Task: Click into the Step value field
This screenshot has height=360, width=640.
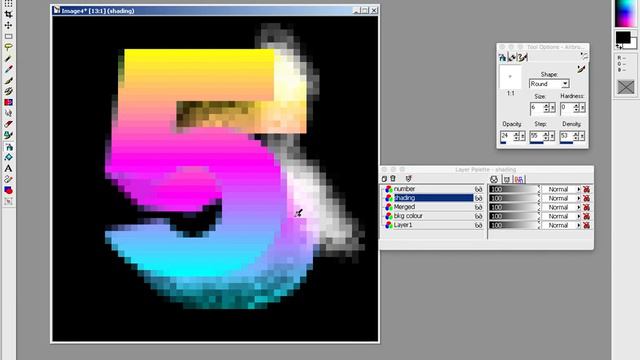Action: [536, 136]
